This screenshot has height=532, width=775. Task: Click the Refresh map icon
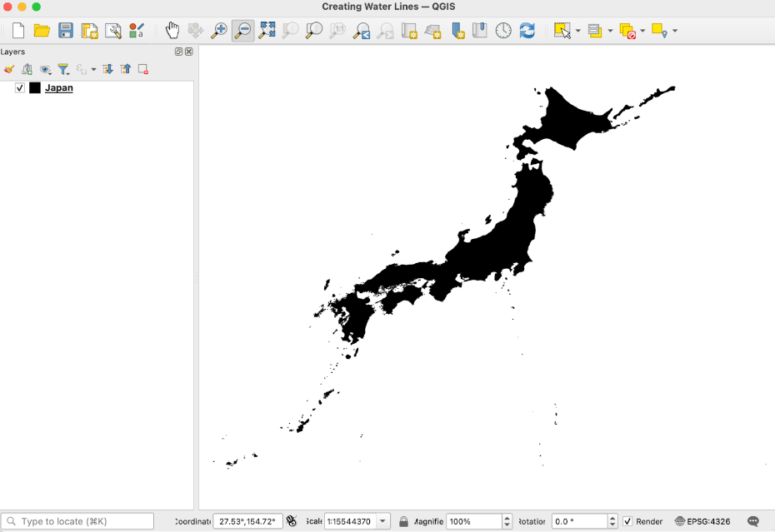pos(527,31)
